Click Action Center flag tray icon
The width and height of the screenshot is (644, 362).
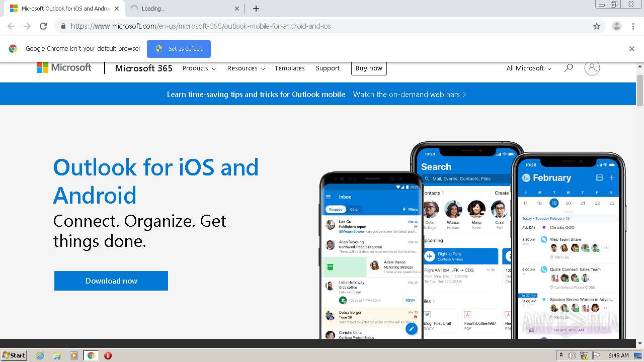[595, 355]
